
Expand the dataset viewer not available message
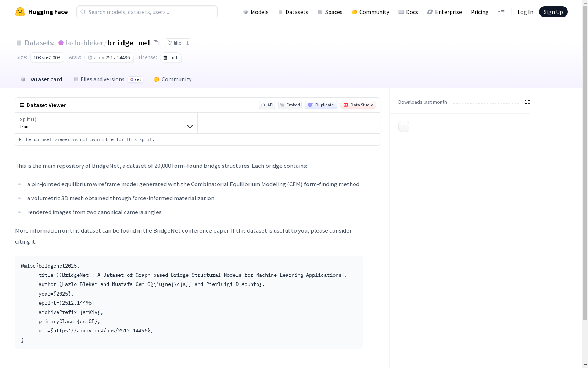click(x=87, y=139)
